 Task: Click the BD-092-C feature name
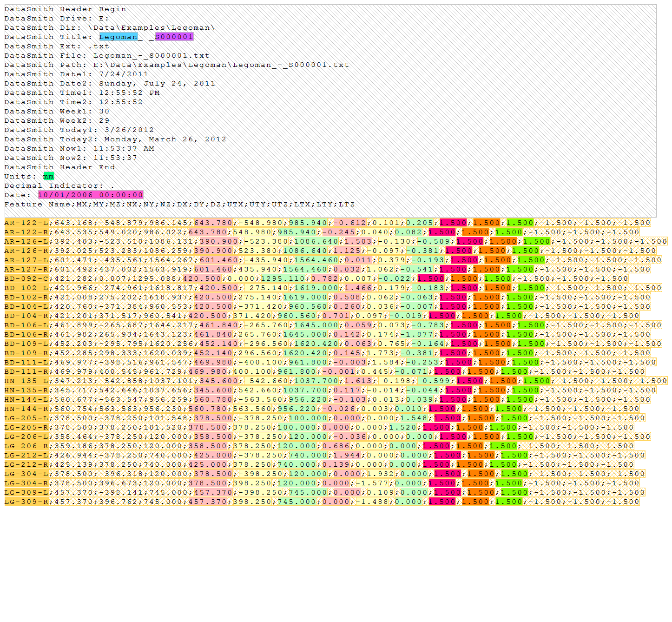tap(26, 278)
